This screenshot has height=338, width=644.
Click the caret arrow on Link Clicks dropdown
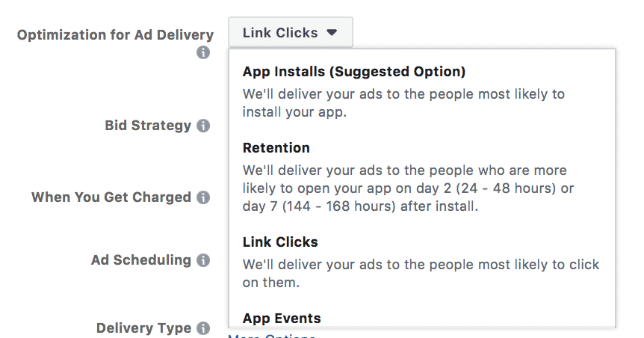coord(332,32)
